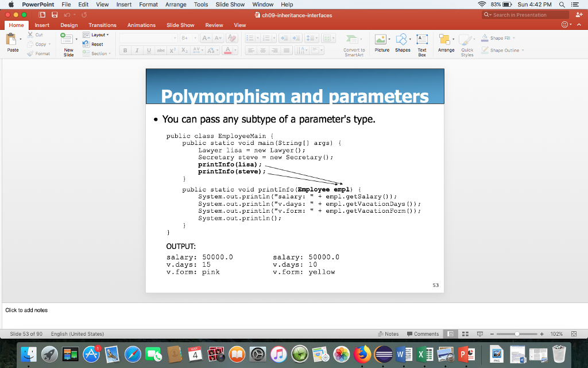Image resolution: width=588 pixels, height=368 pixels.
Task: Click the font color red swatch
Action: (x=227, y=51)
